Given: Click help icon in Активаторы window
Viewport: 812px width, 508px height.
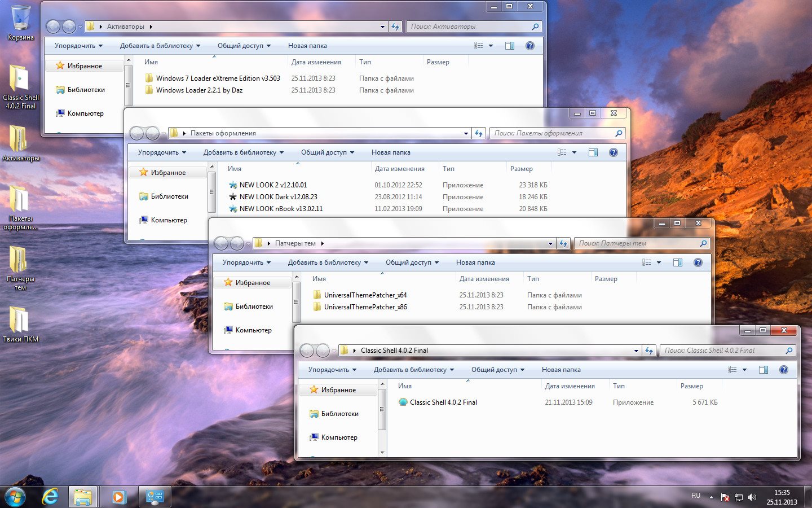Looking at the screenshot, I should click(530, 46).
